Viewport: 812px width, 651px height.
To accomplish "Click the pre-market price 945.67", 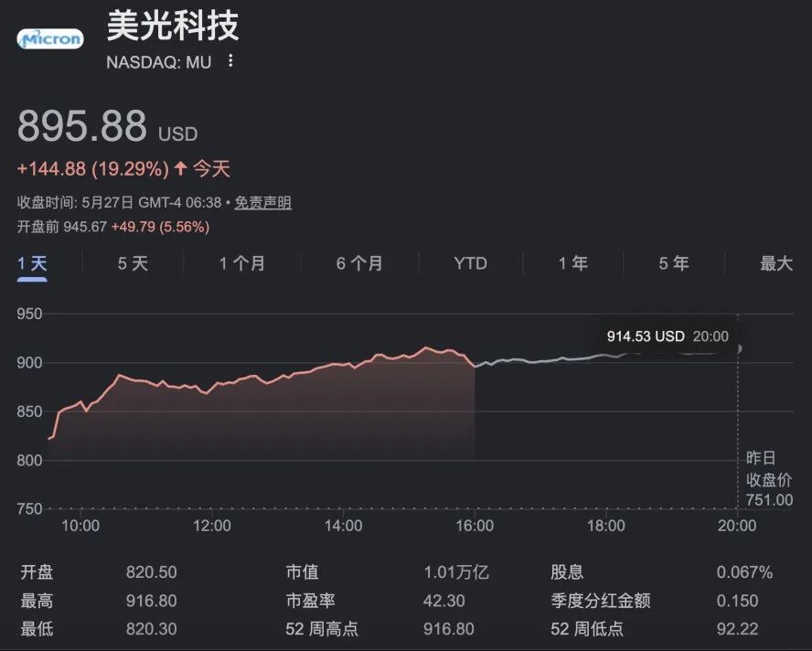I will click(x=85, y=227).
